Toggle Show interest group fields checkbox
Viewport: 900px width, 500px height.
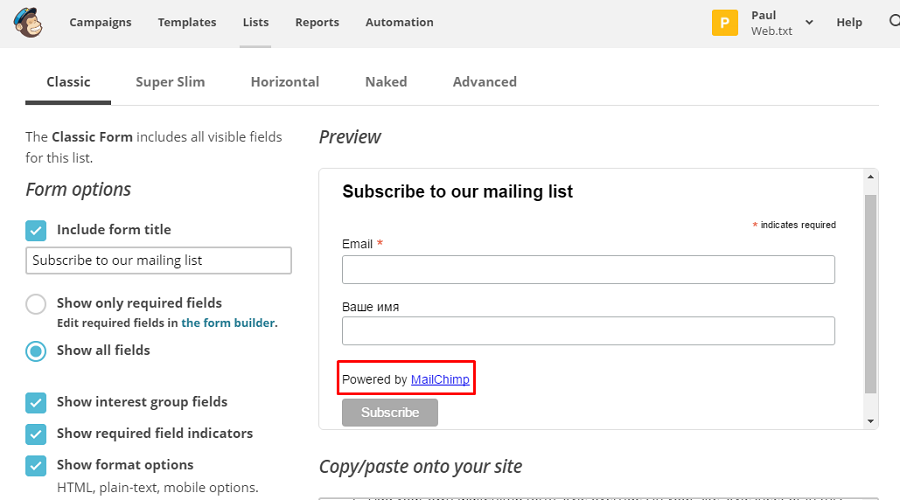pyautogui.click(x=36, y=403)
